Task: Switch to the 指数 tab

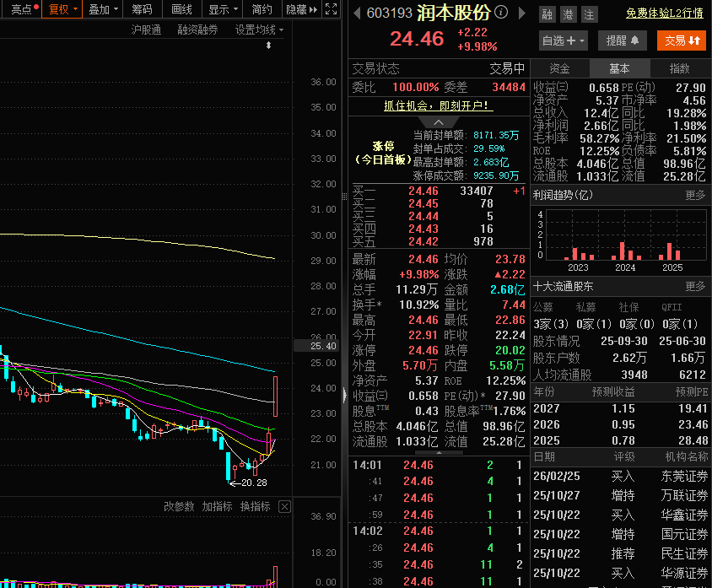Action: 679,68
